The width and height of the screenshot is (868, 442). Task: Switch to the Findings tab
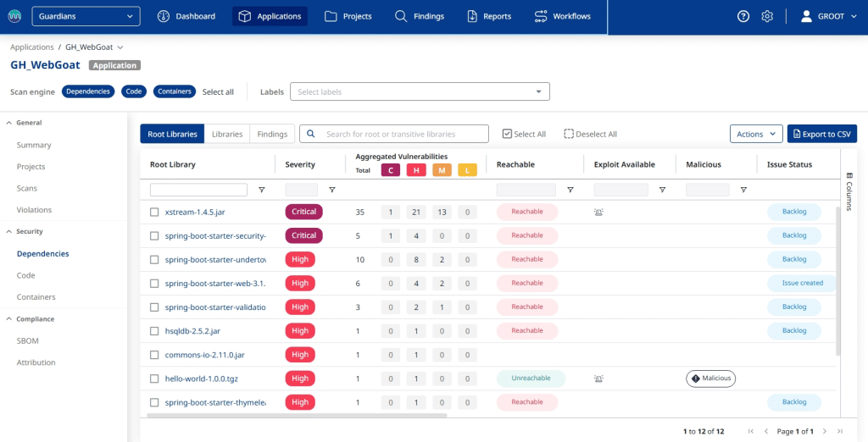click(272, 134)
